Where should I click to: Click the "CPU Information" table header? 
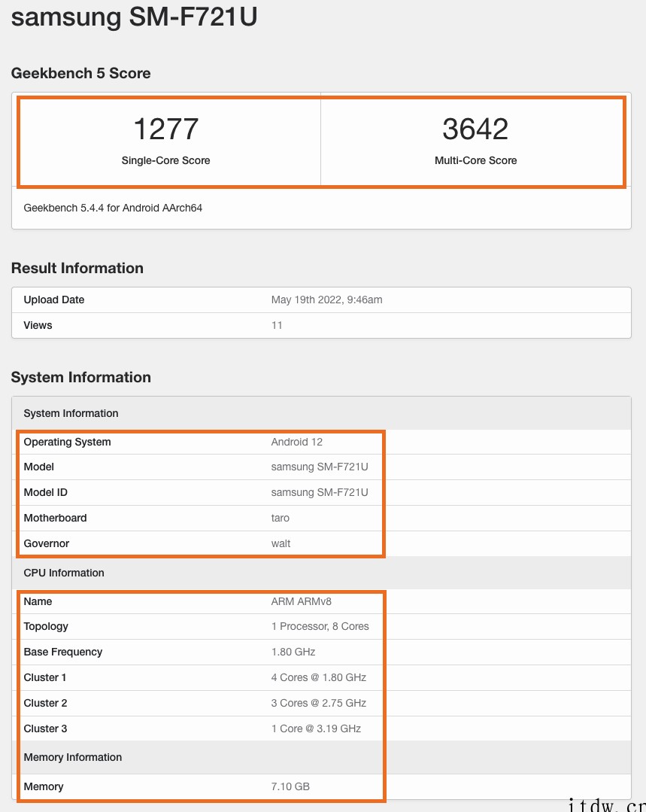[64, 573]
